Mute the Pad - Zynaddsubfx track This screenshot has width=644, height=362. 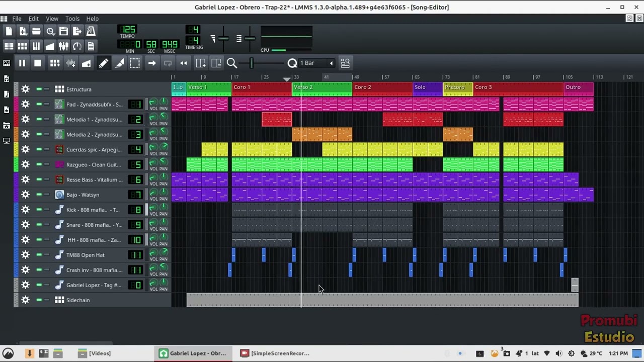tap(39, 104)
